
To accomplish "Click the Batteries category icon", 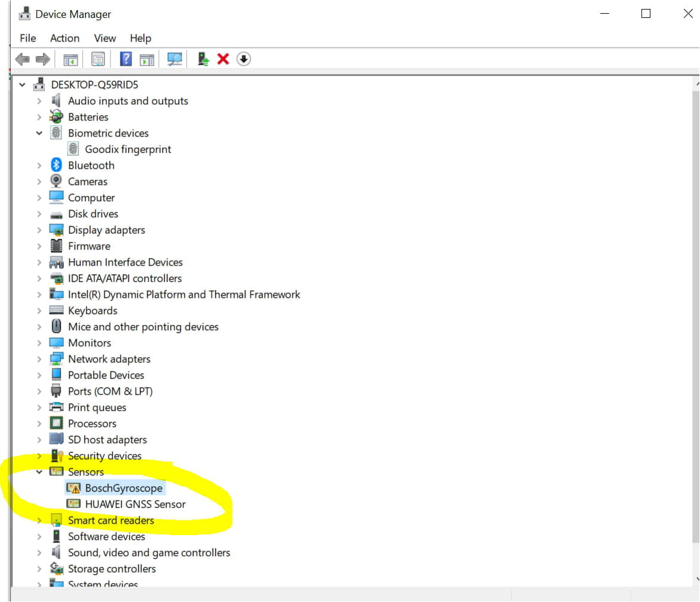I will point(56,117).
